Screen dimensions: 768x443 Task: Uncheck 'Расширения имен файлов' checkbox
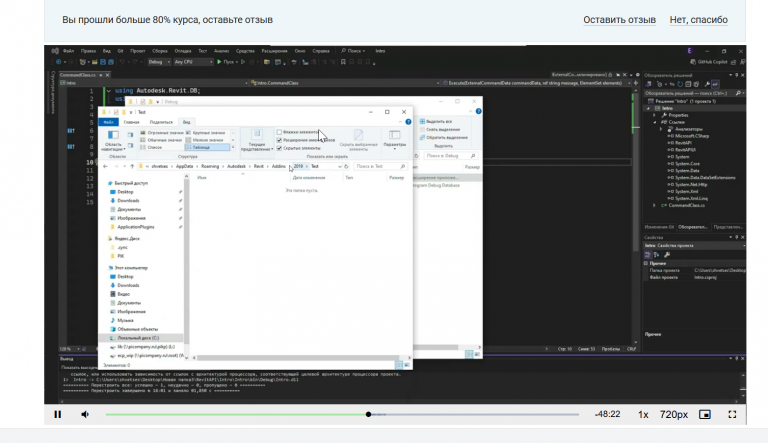280,140
